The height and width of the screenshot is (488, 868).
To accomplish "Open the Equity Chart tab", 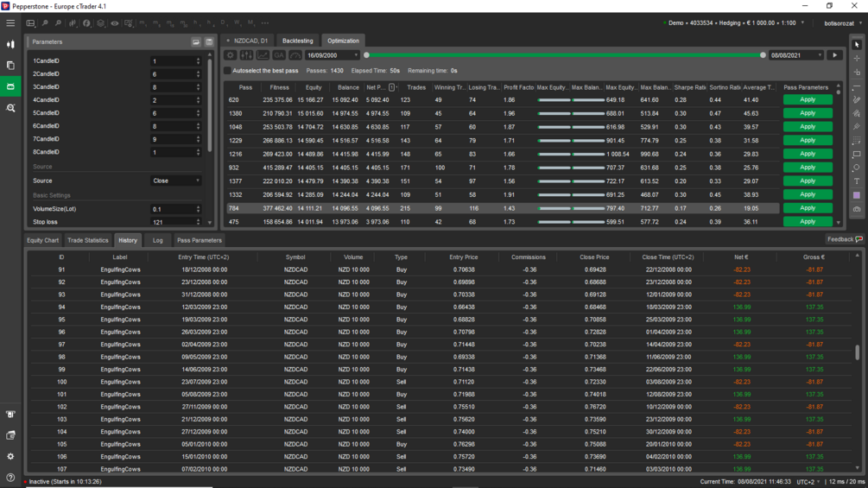I will tap(42, 240).
